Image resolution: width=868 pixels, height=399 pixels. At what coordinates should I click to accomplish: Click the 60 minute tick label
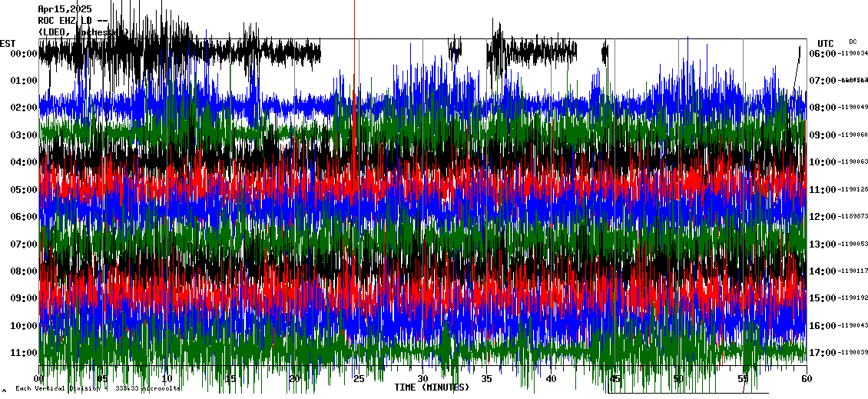806,379
